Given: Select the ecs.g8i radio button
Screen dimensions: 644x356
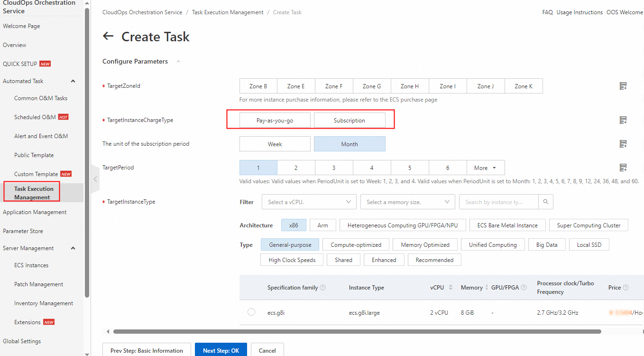Looking at the screenshot, I should click(x=251, y=312).
